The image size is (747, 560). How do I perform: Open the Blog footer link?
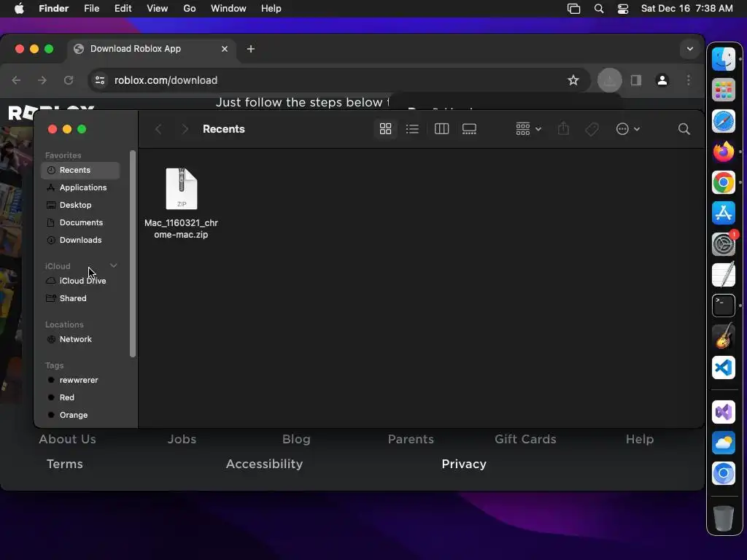pos(296,439)
